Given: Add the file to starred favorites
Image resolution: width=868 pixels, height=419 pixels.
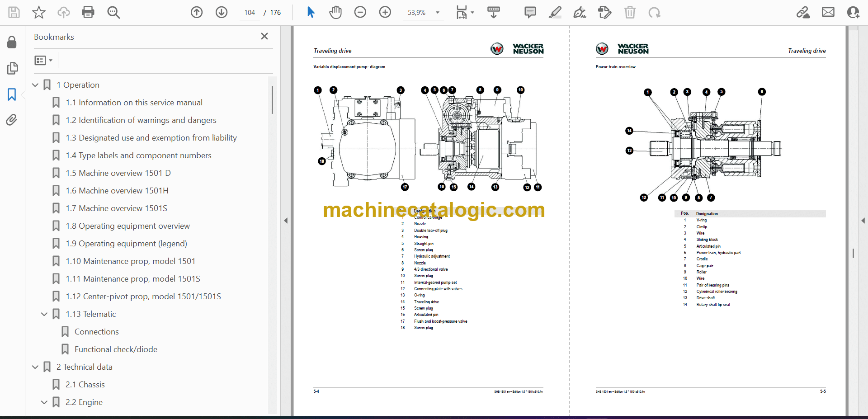Looking at the screenshot, I should pos(39,12).
